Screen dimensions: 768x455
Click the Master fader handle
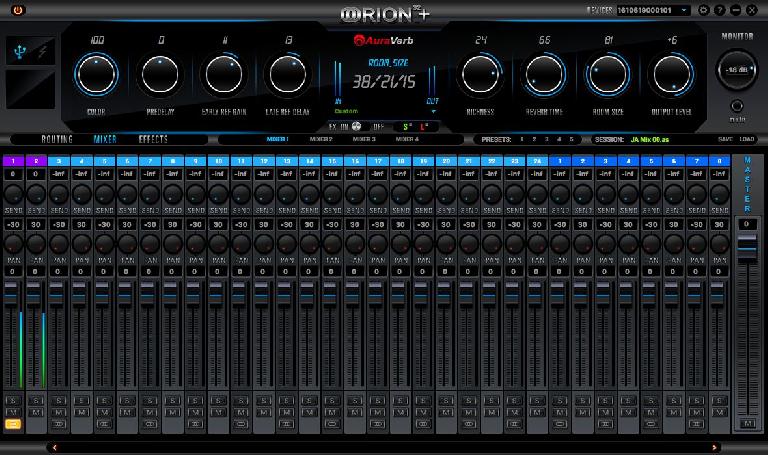(747, 248)
